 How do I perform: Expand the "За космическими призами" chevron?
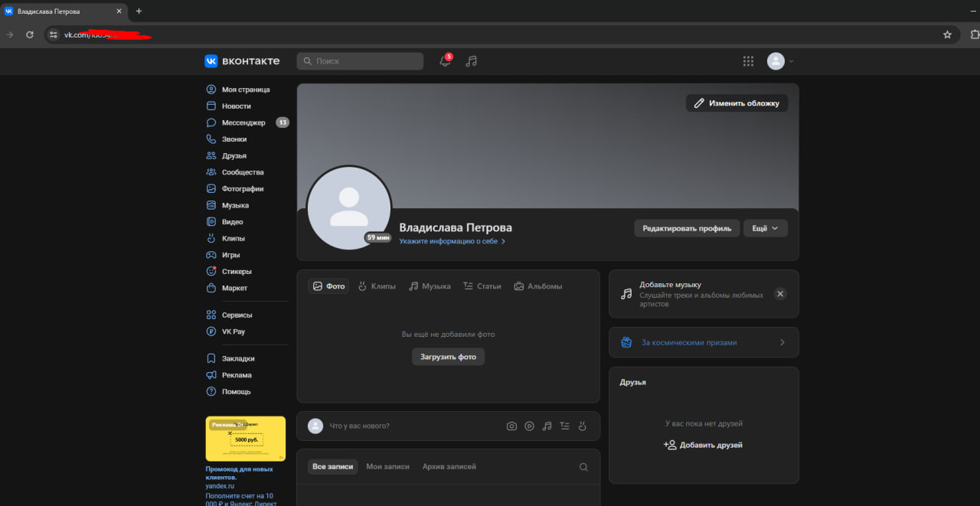[782, 342]
